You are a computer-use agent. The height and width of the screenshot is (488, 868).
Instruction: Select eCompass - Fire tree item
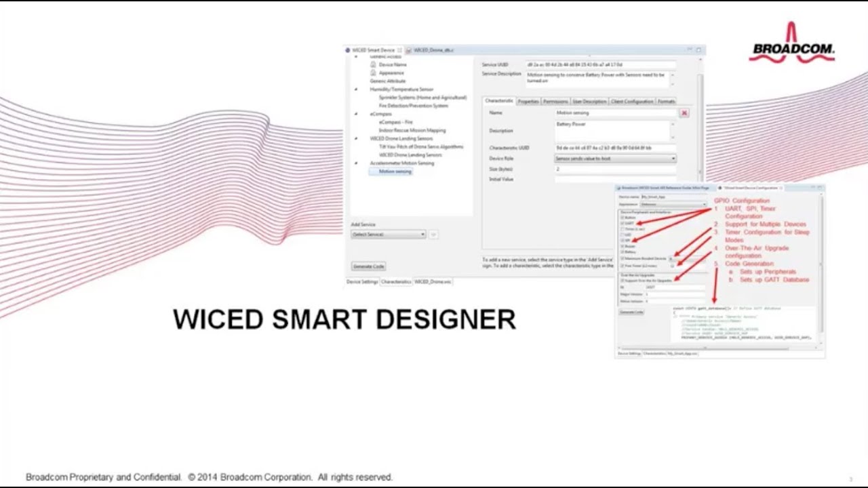click(395, 122)
